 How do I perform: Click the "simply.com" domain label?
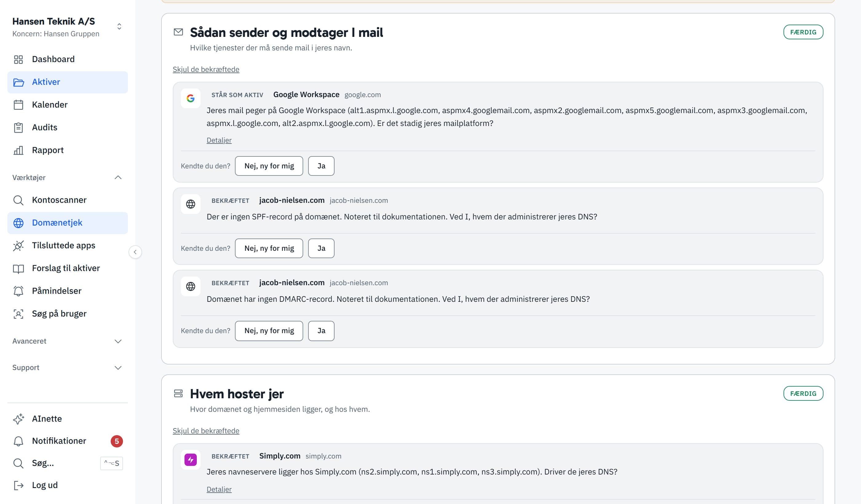point(323,457)
